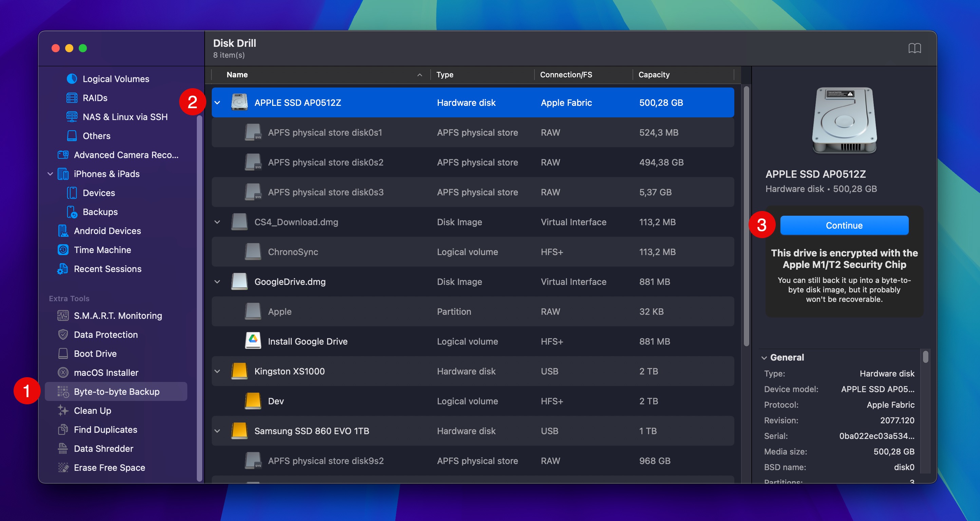The height and width of the screenshot is (521, 980).
Task: Open the documentation book icon
Action: pyautogui.click(x=915, y=48)
